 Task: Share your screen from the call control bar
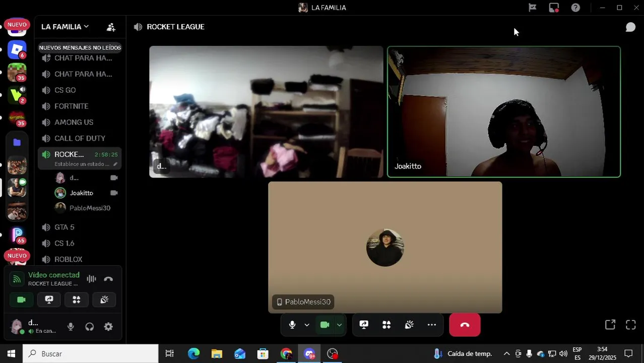(364, 325)
